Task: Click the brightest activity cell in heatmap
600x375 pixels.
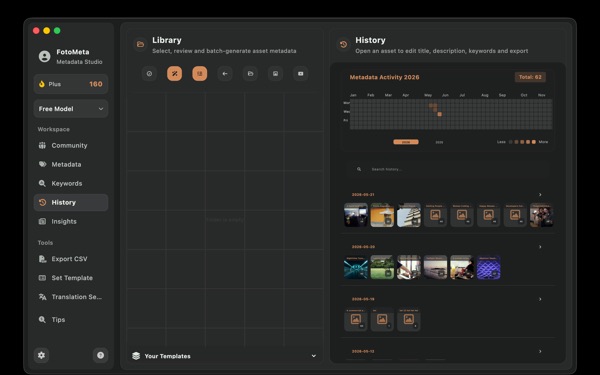Action: pyautogui.click(x=440, y=114)
